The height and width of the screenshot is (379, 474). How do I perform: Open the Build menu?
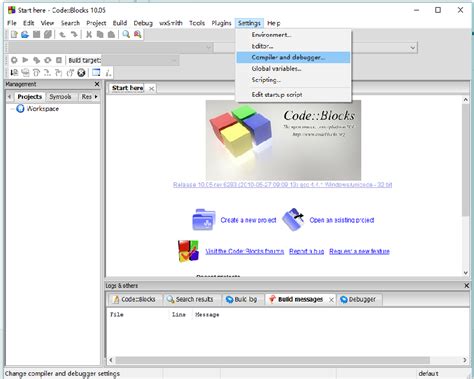click(x=120, y=23)
